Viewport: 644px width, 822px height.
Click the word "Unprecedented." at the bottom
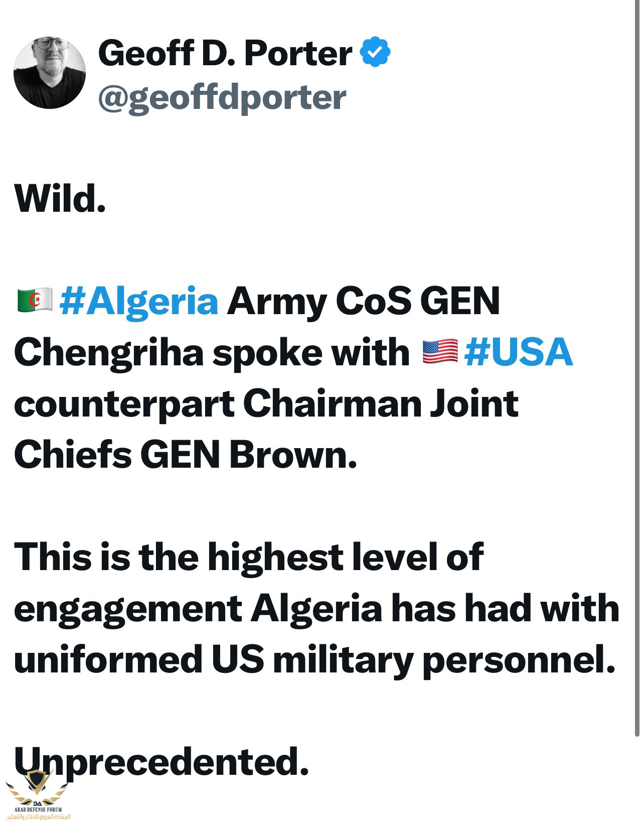pos(161,762)
